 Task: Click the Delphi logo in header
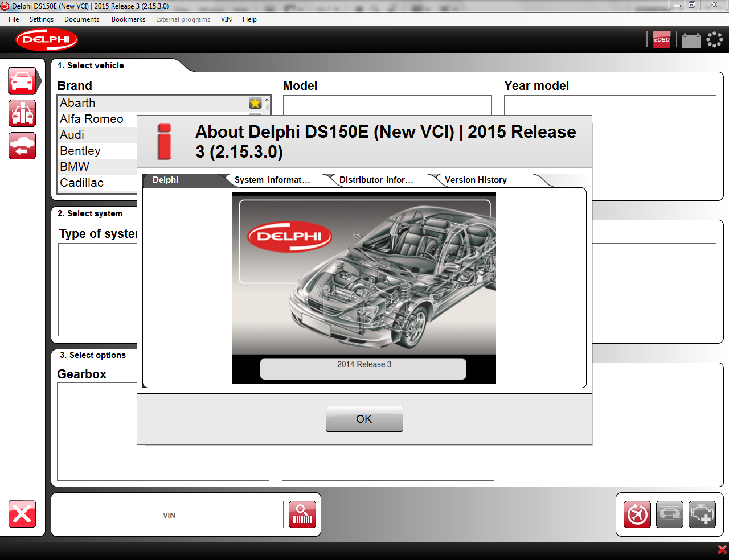pos(47,40)
